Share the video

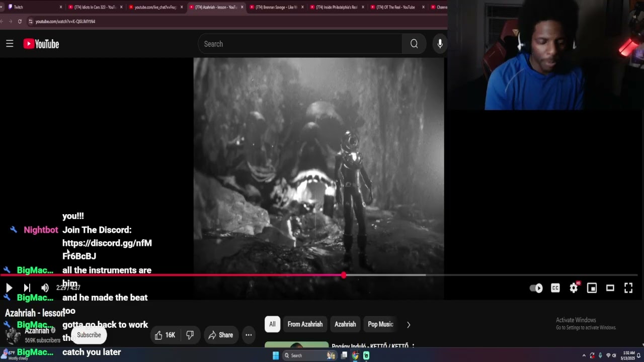220,335
